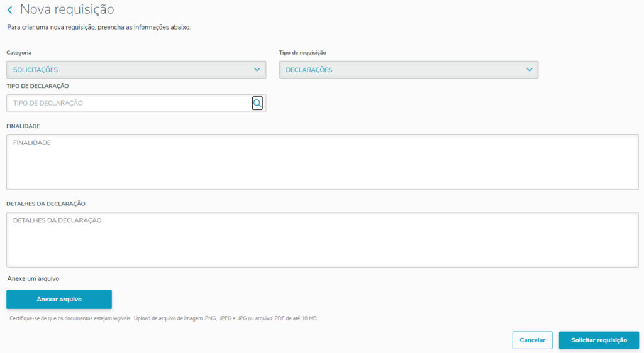
Task: Click the Anexe um arquivo caption
Action: 33,278
